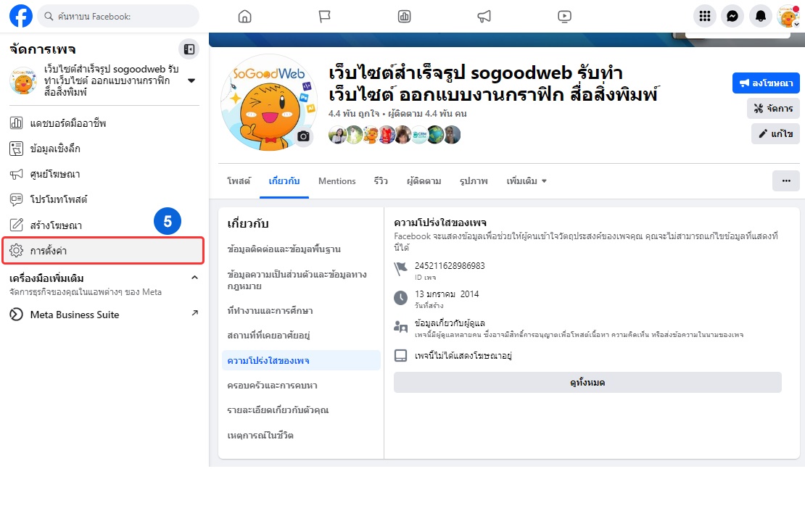Open the Mentions tab
Screen dimensions: 805x532
point(337,181)
